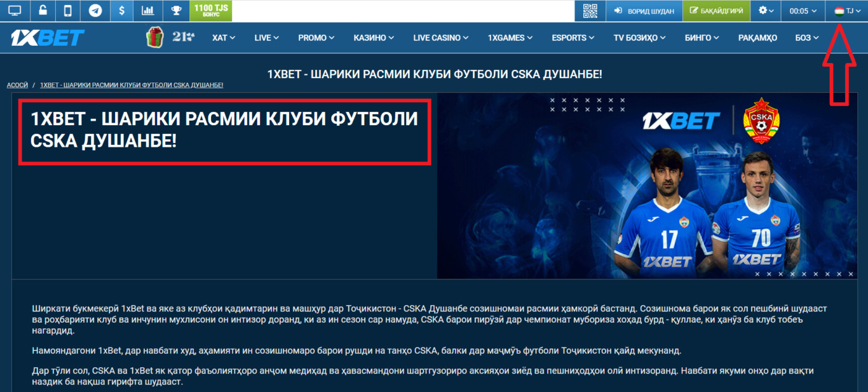Open the Telegram channel icon
Image resolution: width=868 pixels, height=392 pixels.
(94, 10)
